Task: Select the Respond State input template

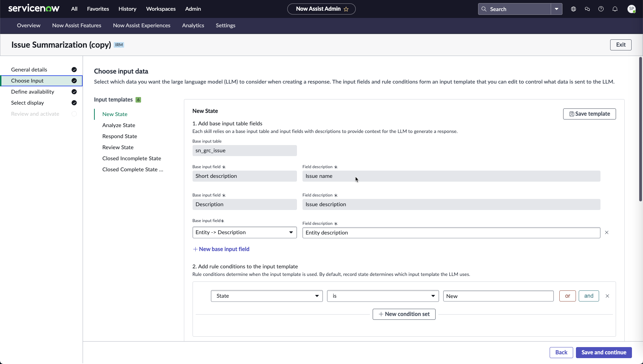Action: tap(120, 136)
